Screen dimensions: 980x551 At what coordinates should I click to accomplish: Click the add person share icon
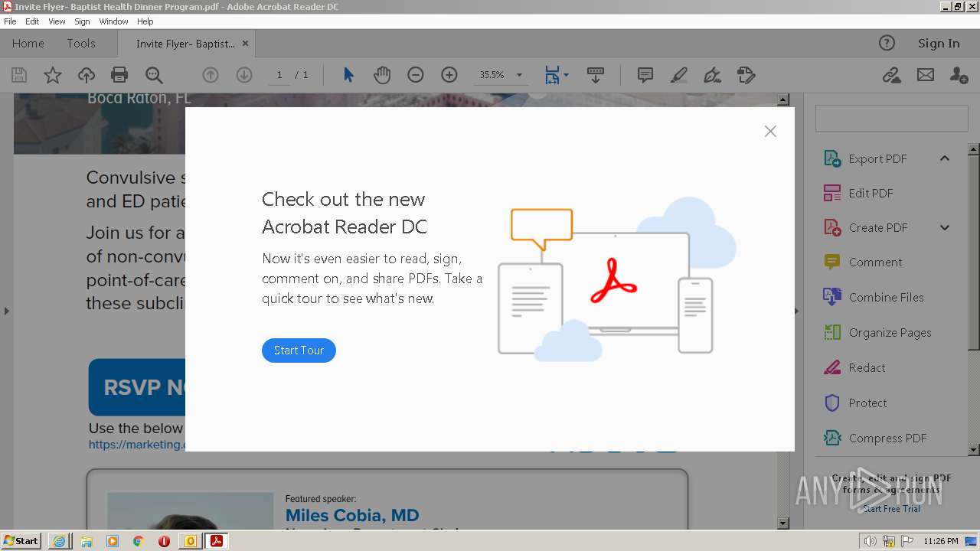tap(959, 75)
